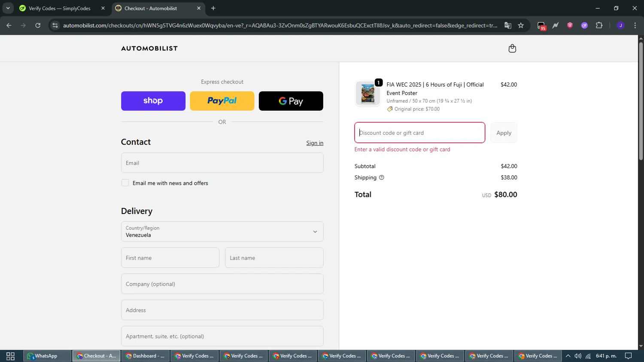The image size is (644, 362).
Task: Open the notifications action center icon
Action: (x=628, y=356)
